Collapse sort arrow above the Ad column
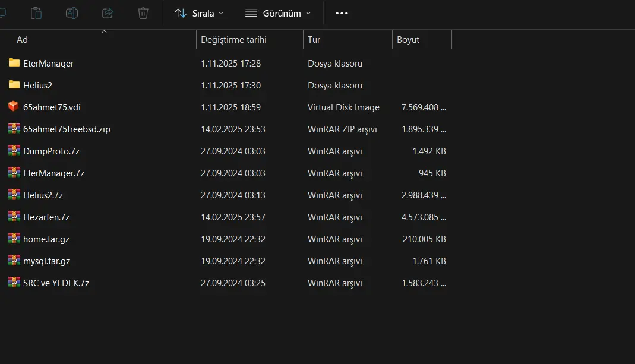The width and height of the screenshot is (635, 364). [x=105, y=32]
